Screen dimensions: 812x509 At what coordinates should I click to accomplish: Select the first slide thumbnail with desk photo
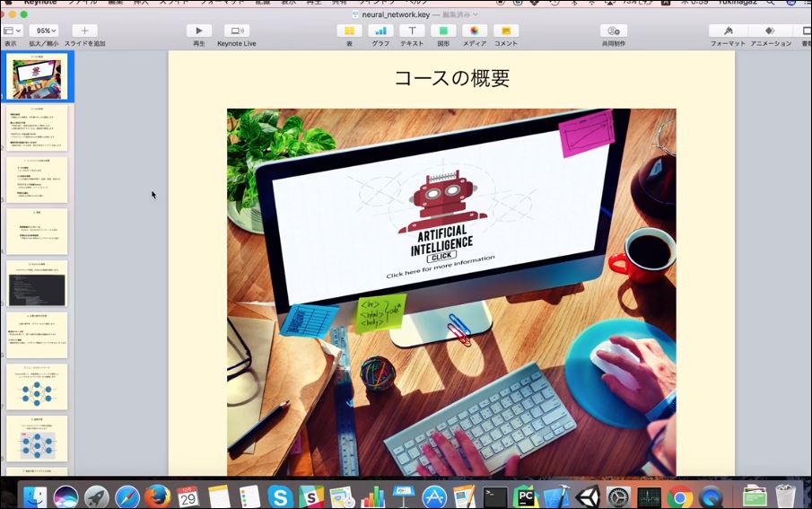coord(37,77)
